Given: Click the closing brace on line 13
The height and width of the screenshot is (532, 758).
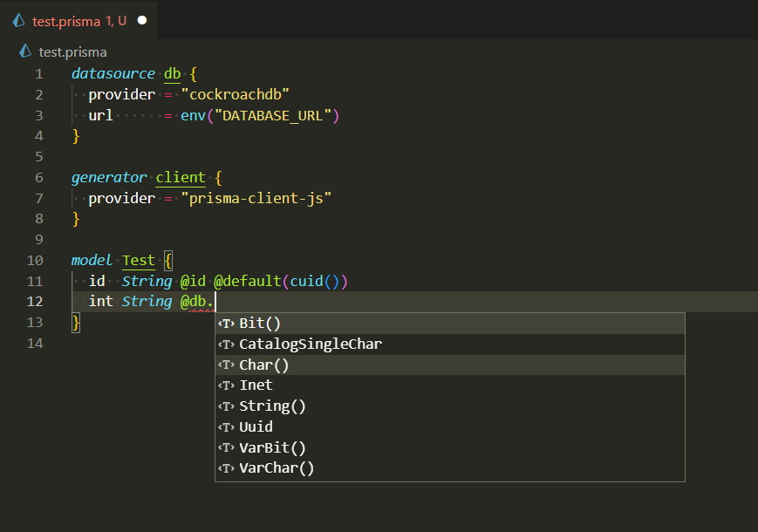Looking at the screenshot, I should (x=76, y=323).
